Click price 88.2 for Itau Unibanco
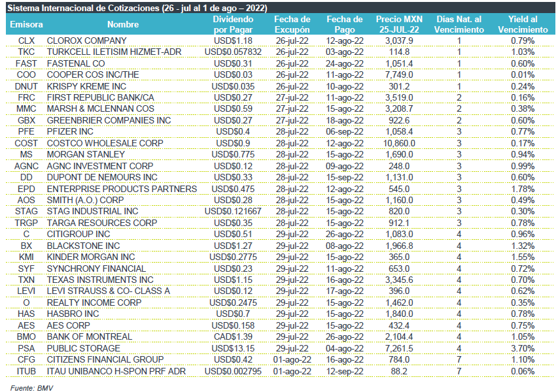 coord(399,371)
